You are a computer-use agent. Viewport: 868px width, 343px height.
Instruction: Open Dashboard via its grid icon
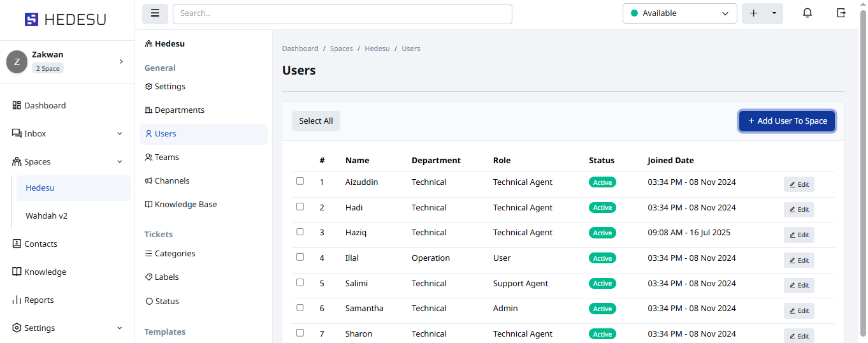[17, 106]
